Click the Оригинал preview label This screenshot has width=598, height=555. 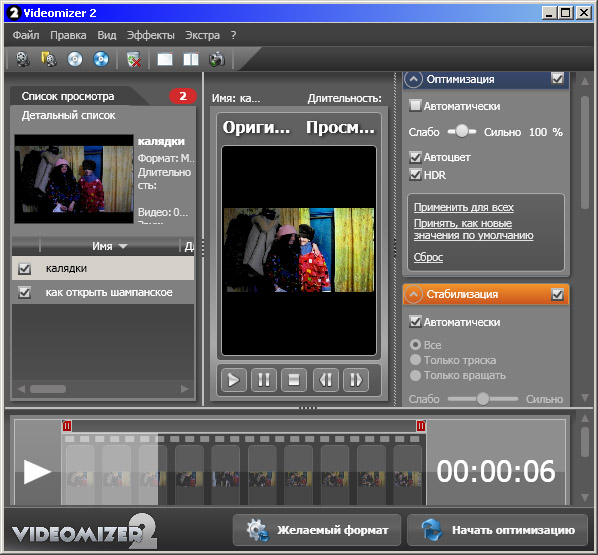click(x=256, y=127)
